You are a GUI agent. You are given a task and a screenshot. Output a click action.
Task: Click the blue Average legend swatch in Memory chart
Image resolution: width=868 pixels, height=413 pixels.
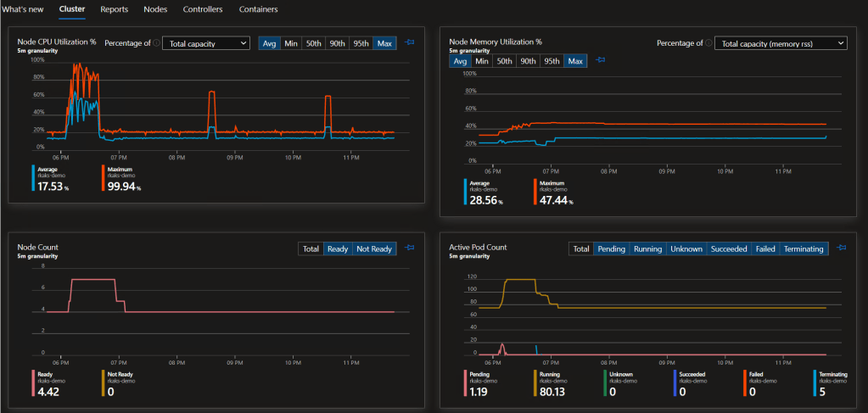[x=465, y=191]
